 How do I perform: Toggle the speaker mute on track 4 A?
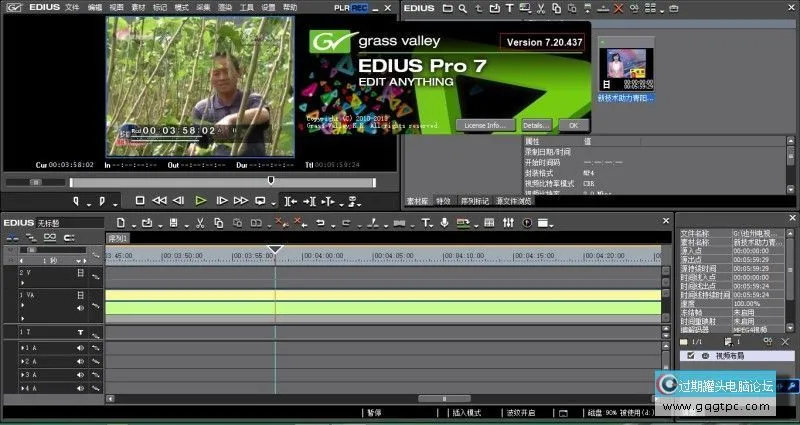81,388
